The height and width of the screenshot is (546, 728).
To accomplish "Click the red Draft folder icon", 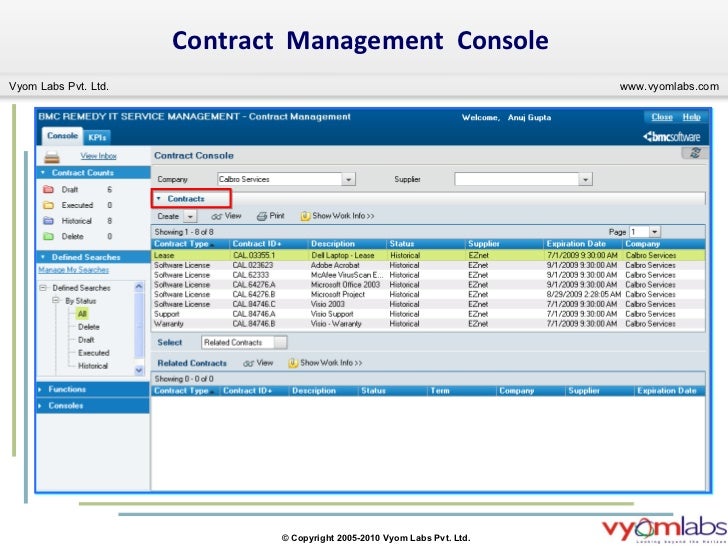I will click(48, 189).
